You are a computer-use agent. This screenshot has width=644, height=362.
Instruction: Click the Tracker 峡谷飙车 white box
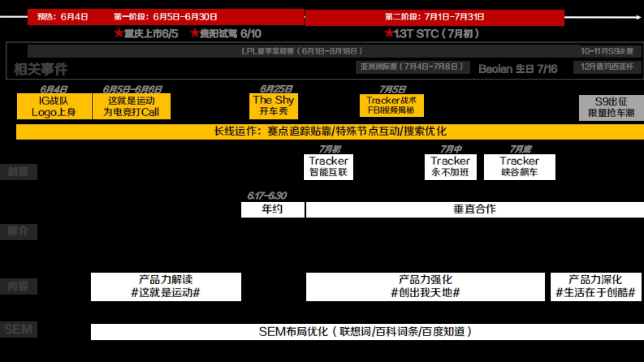[x=519, y=167]
